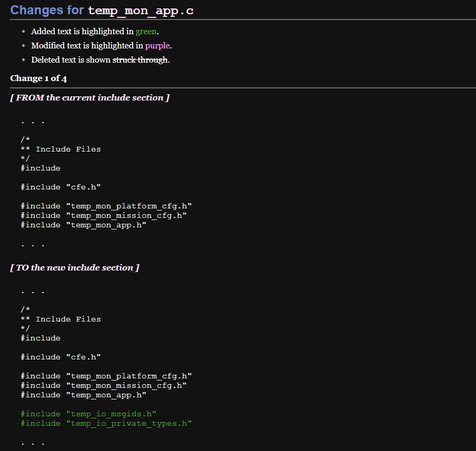Click the "Changes for" page heading
This screenshot has width=476, height=451.
point(47,10)
